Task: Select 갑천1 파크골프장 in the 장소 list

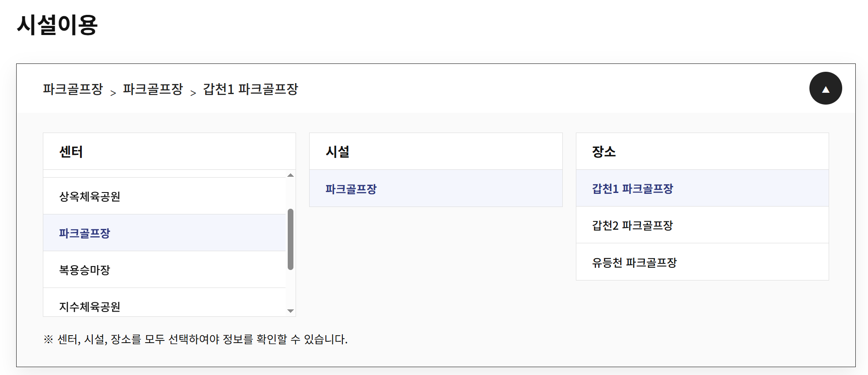Action: click(702, 188)
